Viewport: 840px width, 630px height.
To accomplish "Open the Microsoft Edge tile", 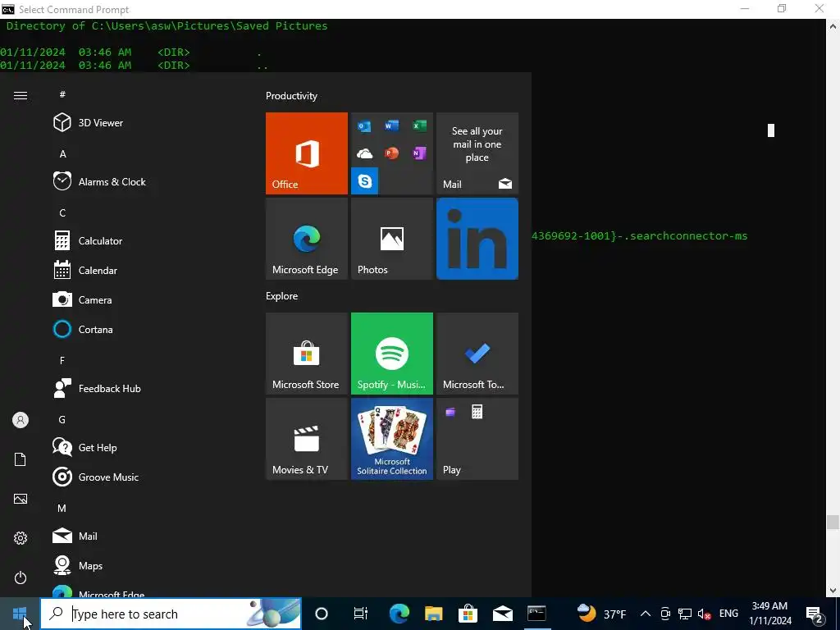I will 307,239.
